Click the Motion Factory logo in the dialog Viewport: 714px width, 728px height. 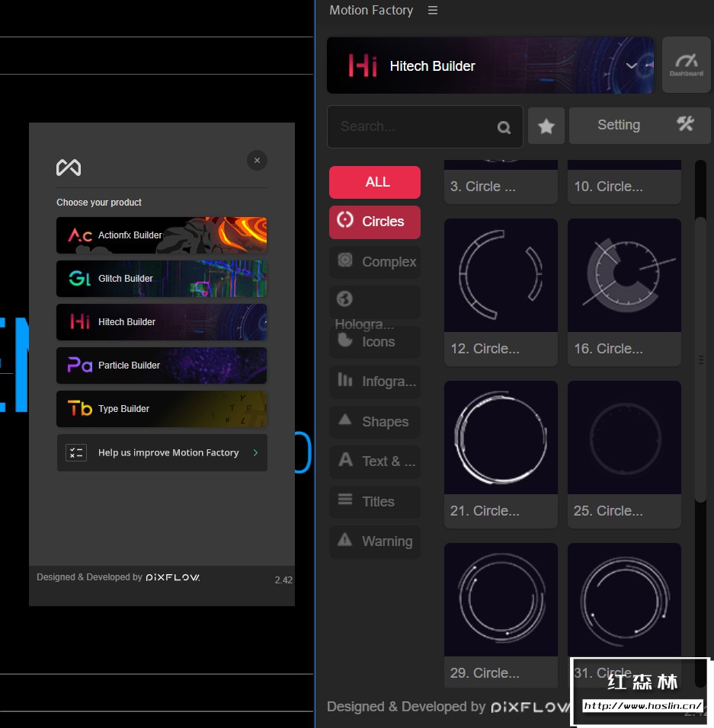coord(69,167)
